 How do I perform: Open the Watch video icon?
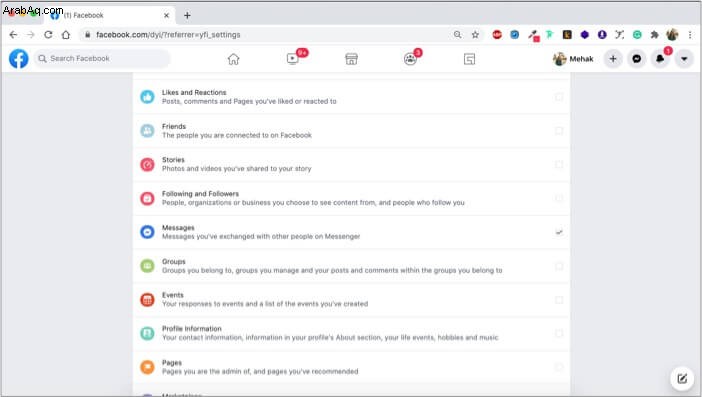293,59
